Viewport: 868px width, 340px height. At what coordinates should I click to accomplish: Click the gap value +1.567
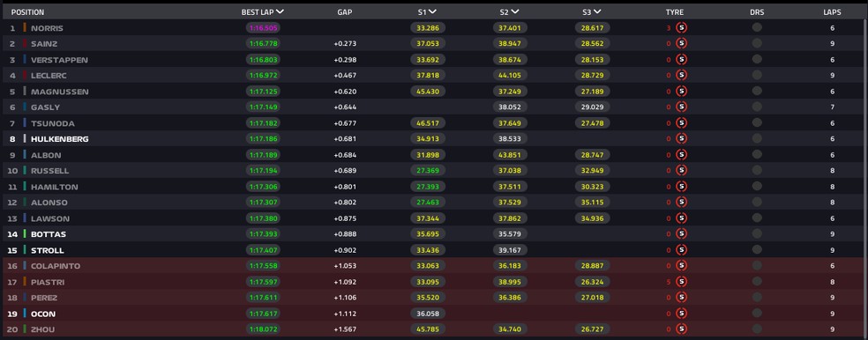point(345,329)
